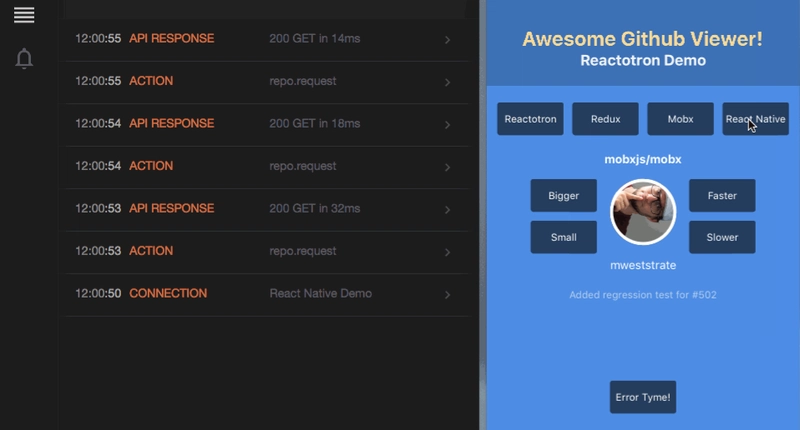Choose the Mobx repo button
This screenshot has width=800, height=430.
pyautogui.click(x=680, y=119)
